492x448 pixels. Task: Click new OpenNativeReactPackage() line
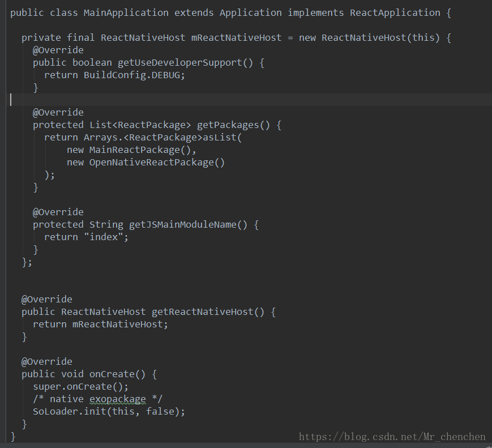click(x=146, y=163)
